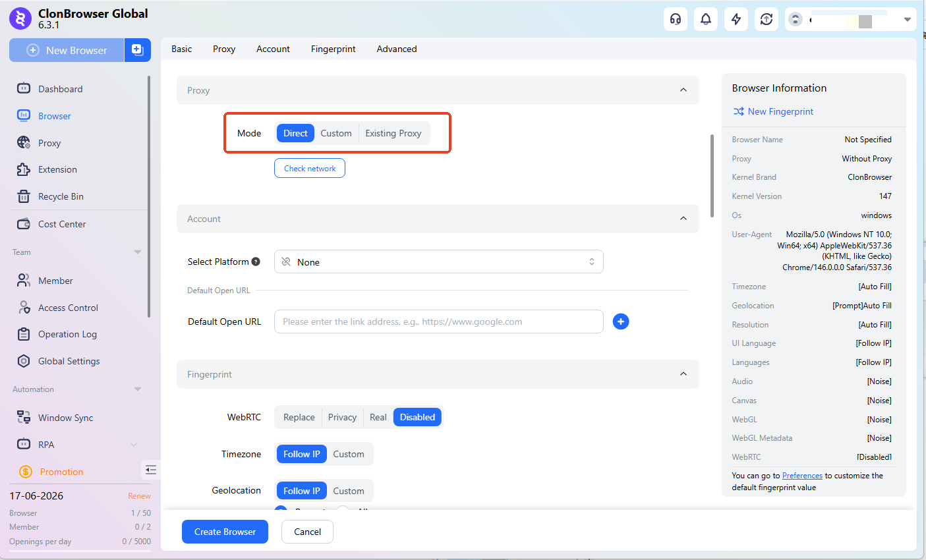Click the ClonBrowser logo icon
Screen dimensions: 926x560
(20, 18)
